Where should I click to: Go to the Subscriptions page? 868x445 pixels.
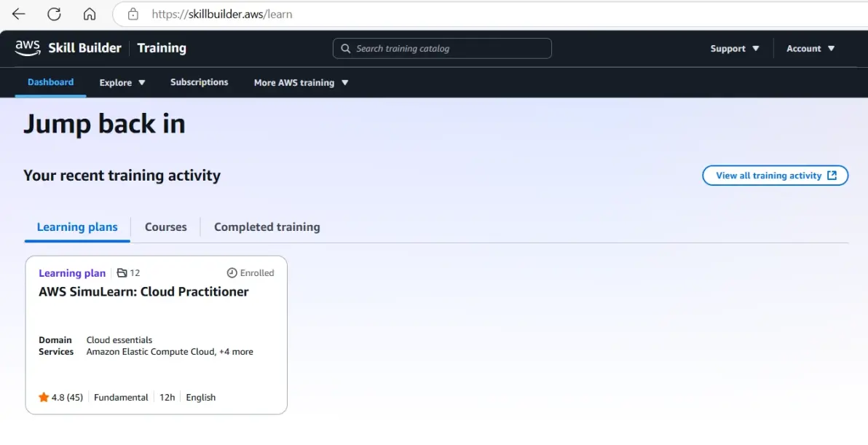pyautogui.click(x=200, y=82)
